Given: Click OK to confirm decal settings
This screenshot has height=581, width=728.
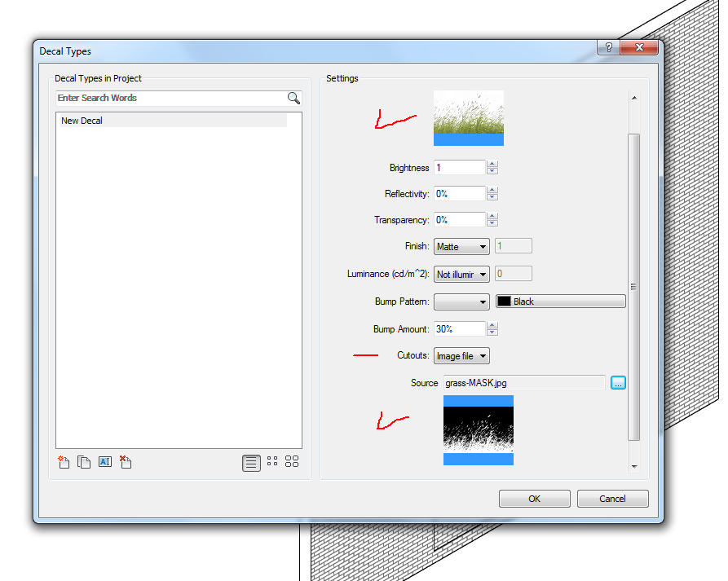Looking at the screenshot, I should 535,499.
